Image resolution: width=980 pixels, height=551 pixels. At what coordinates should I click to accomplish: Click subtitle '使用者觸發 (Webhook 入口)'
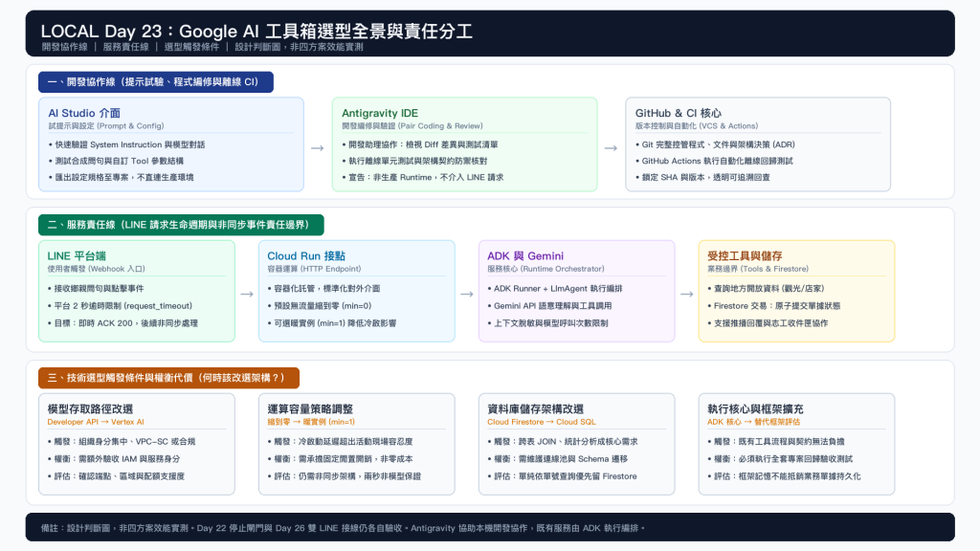[x=97, y=269]
